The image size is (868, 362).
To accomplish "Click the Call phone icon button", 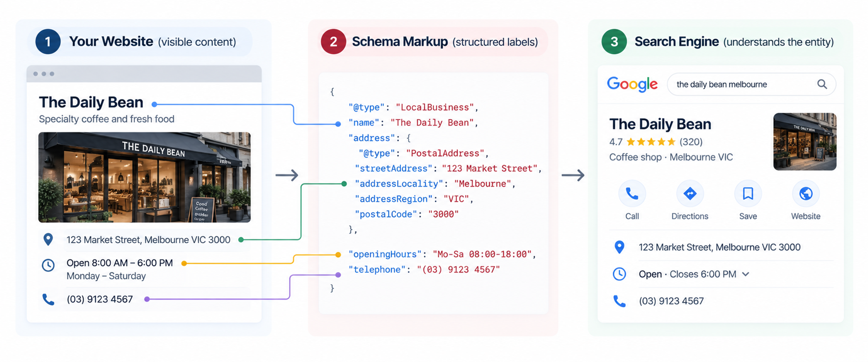I will 632,194.
